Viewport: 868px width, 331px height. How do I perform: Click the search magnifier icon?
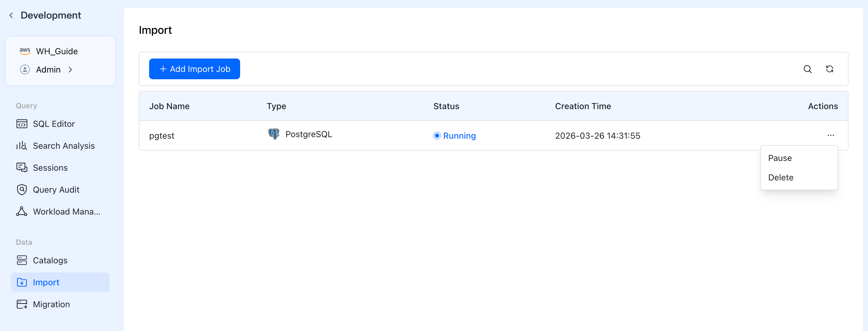tap(807, 69)
